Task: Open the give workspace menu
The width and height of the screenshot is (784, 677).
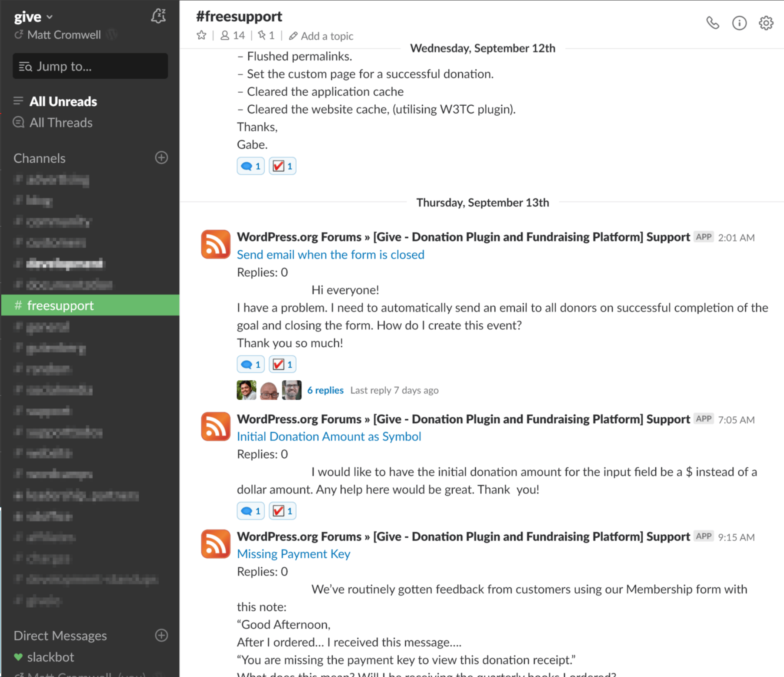Action: pyautogui.click(x=33, y=17)
